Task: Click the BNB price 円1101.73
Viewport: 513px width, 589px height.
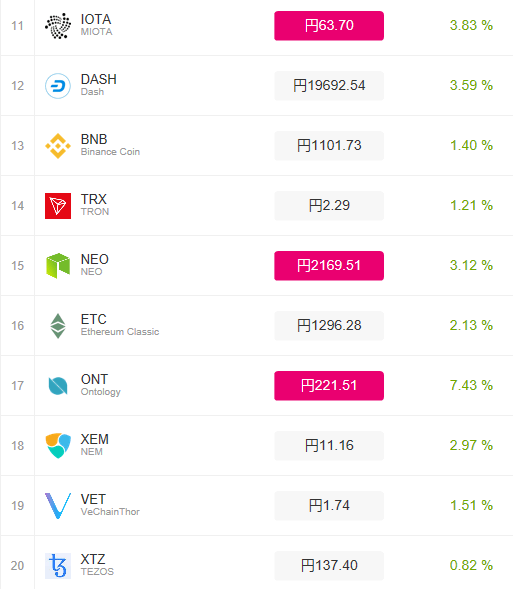Action: click(x=329, y=146)
